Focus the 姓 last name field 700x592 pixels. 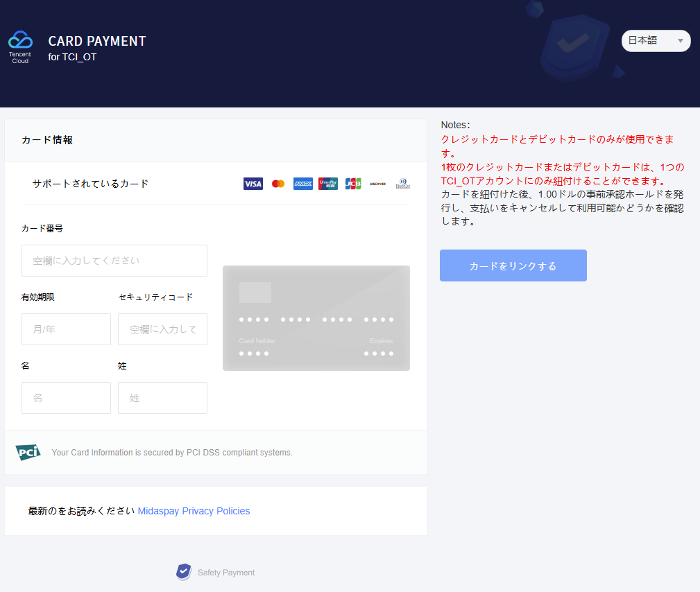click(x=162, y=398)
